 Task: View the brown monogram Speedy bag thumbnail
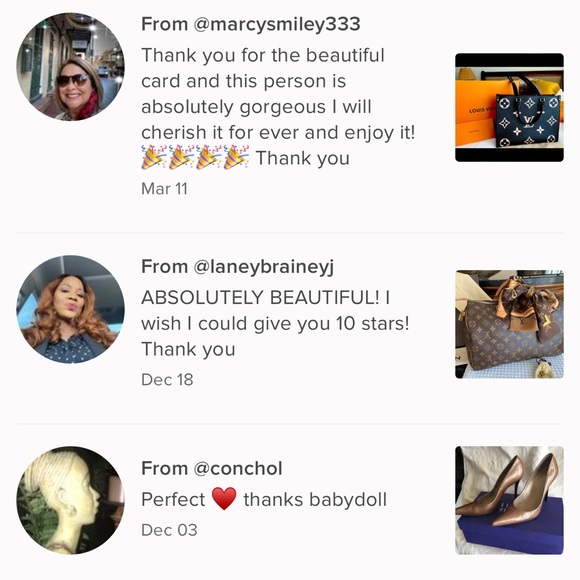click(x=509, y=324)
